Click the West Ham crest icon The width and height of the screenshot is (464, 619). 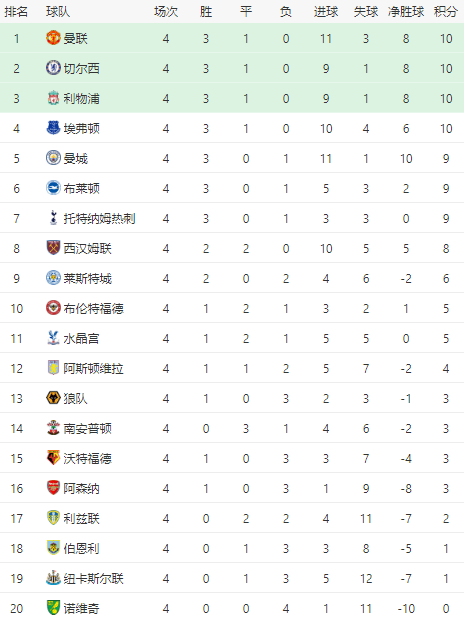click(x=53, y=248)
